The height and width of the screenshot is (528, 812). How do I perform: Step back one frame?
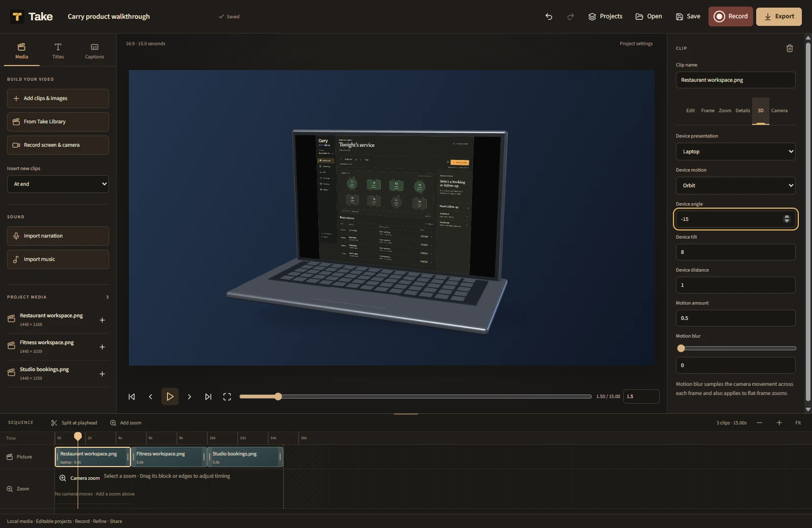click(x=150, y=397)
